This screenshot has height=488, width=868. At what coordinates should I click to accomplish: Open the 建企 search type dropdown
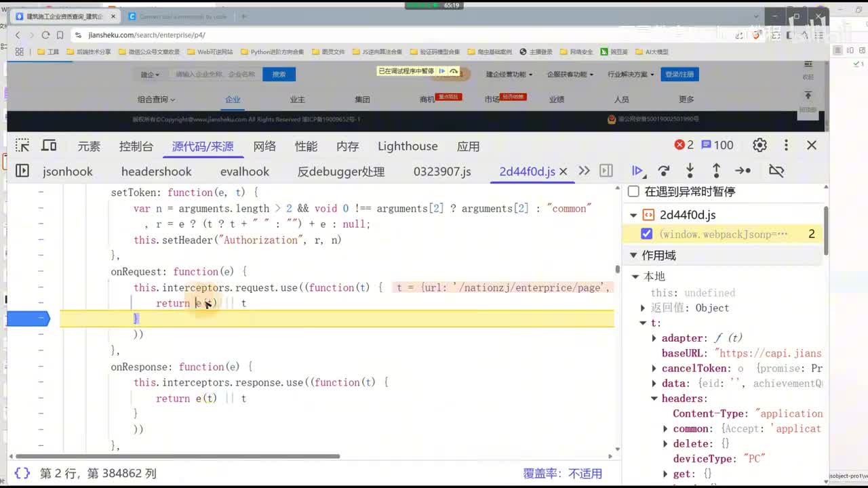click(x=151, y=75)
